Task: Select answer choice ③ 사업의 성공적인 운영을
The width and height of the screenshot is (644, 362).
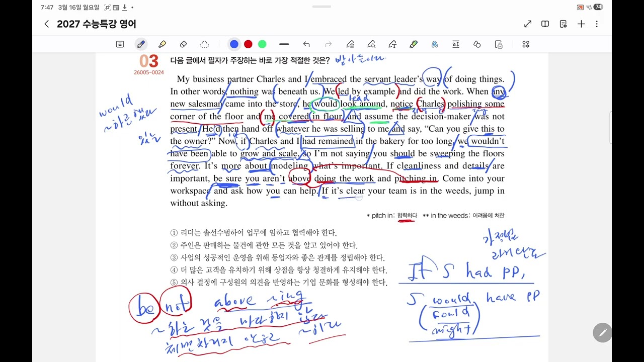Action: tap(277, 257)
